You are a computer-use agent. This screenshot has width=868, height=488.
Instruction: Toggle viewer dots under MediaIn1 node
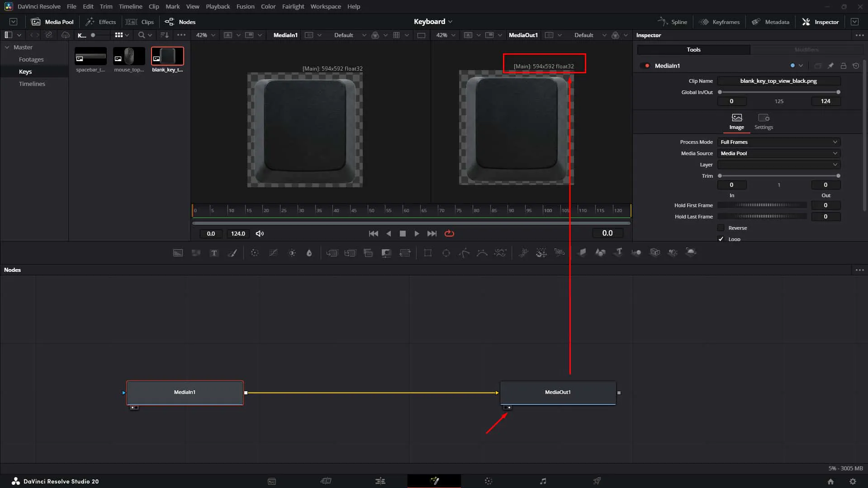pyautogui.click(x=134, y=407)
